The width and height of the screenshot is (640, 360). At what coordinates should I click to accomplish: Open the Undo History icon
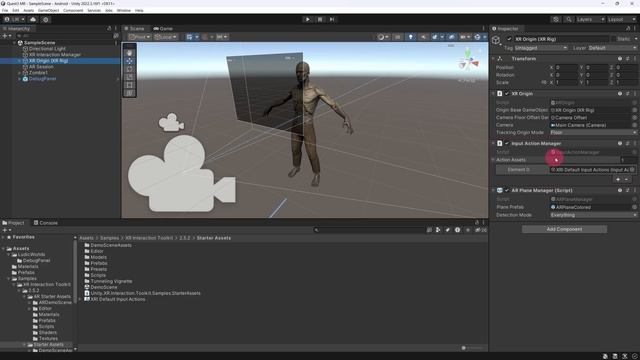(556, 19)
